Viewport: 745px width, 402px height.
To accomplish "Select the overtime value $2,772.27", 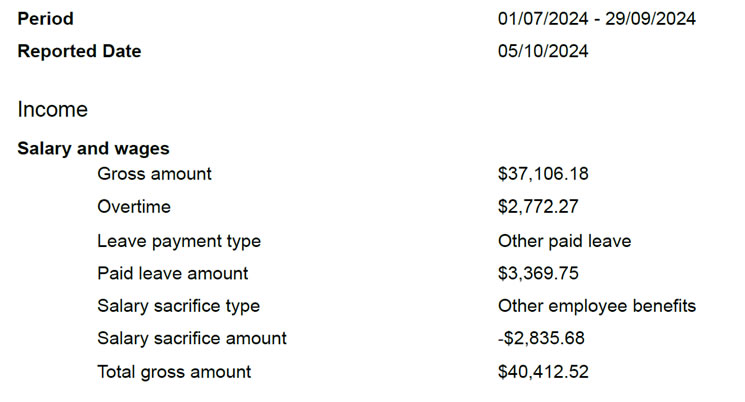I will click(538, 207).
